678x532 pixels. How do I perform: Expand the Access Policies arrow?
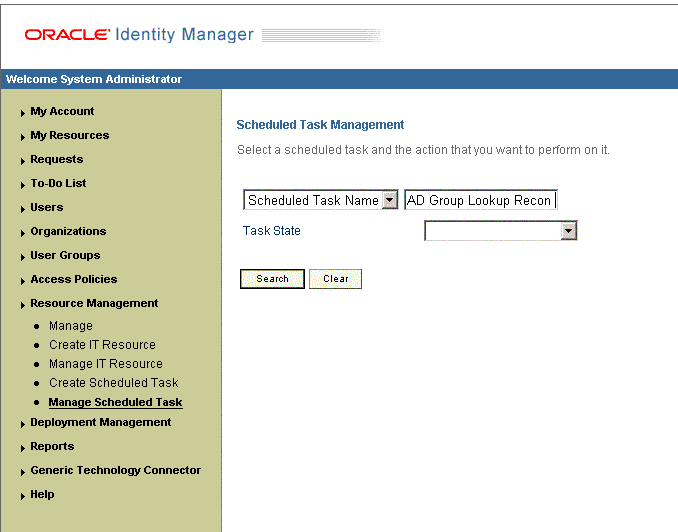22,281
